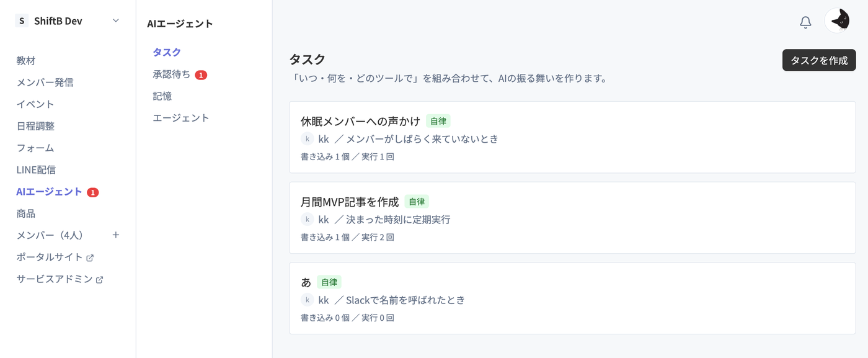The height and width of the screenshot is (358, 868).
Task: Click the k avatar in the あ task card
Action: coord(308,300)
